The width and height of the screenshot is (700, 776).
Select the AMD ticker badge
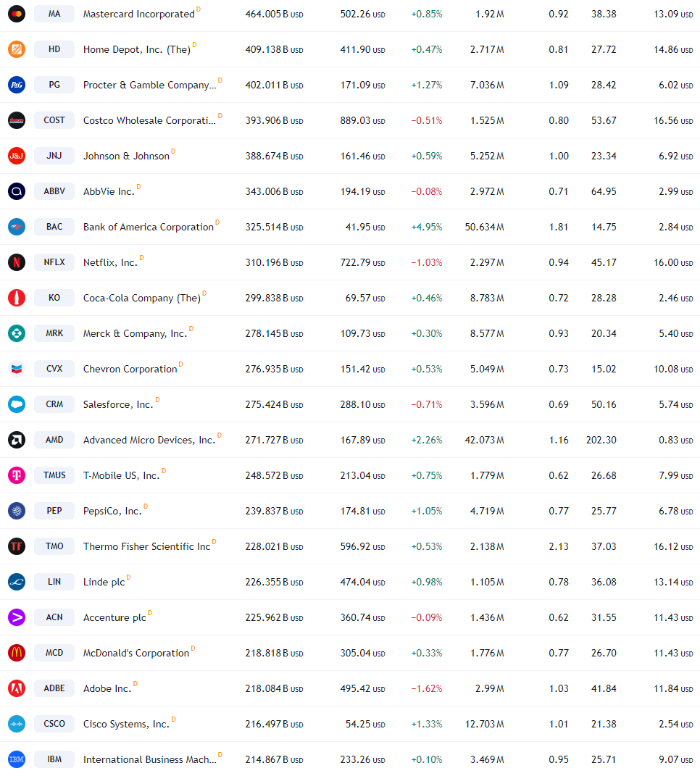54,440
